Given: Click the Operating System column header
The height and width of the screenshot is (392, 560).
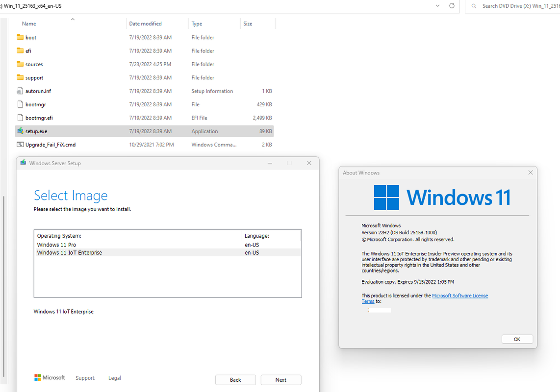Looking at the screenshot, I should (59, 236).
